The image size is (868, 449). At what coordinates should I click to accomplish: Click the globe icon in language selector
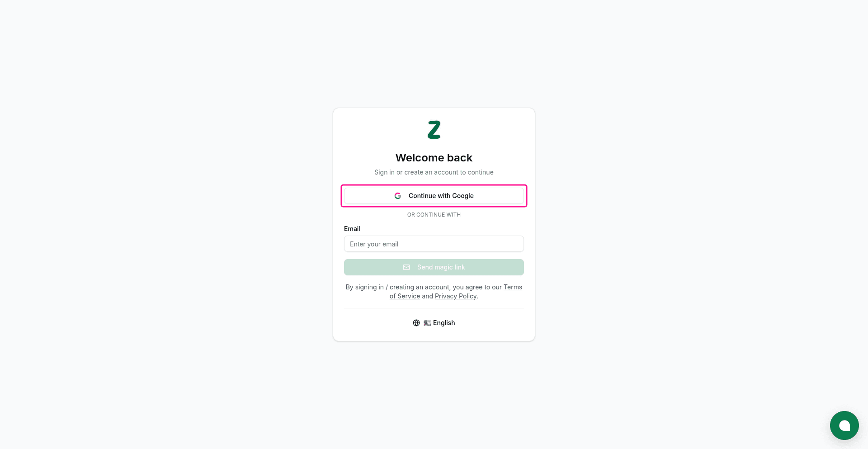[x=416, y=322]
